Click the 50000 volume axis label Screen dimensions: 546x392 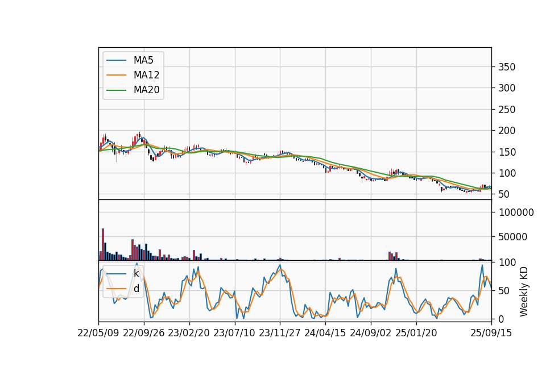tap(513, 237)
